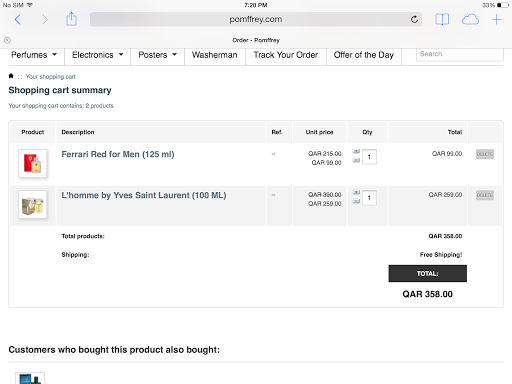The width and height of the screenshot is (512, 384).
Task: Open Offer of the Day menu item
Action: click(x=364, y=55)
